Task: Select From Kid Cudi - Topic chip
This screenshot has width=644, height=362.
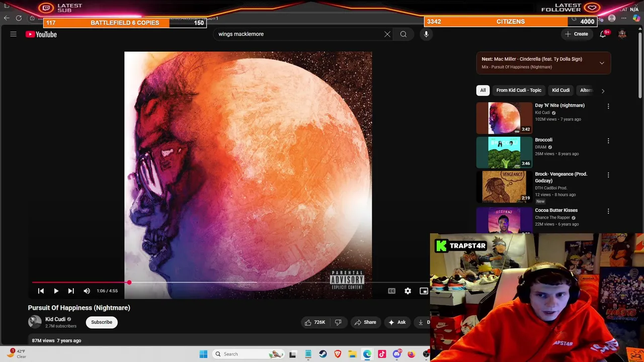Action: point(519,90)
